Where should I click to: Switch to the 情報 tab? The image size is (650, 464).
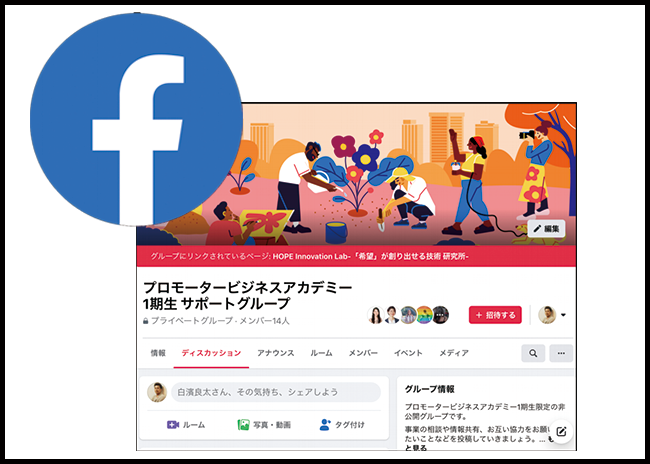click(x=158, y=353)
